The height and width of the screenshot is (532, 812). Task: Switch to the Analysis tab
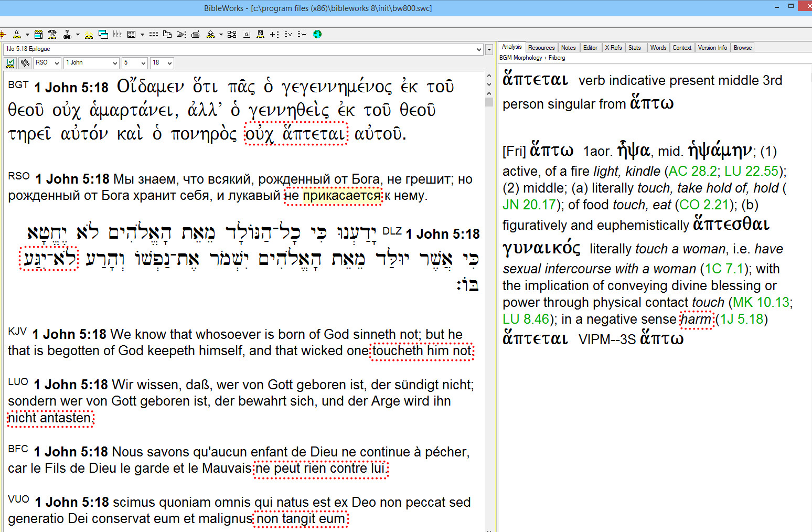click(511, 47)
